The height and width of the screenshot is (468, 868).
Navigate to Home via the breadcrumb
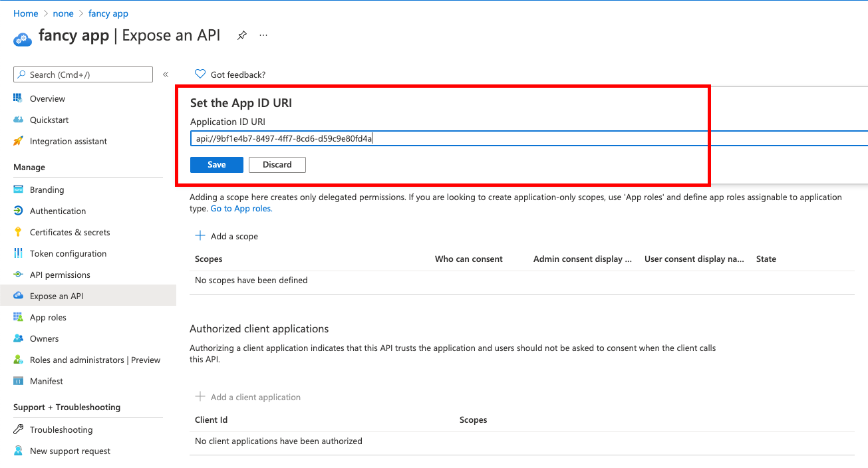click(x=25, y=13)
